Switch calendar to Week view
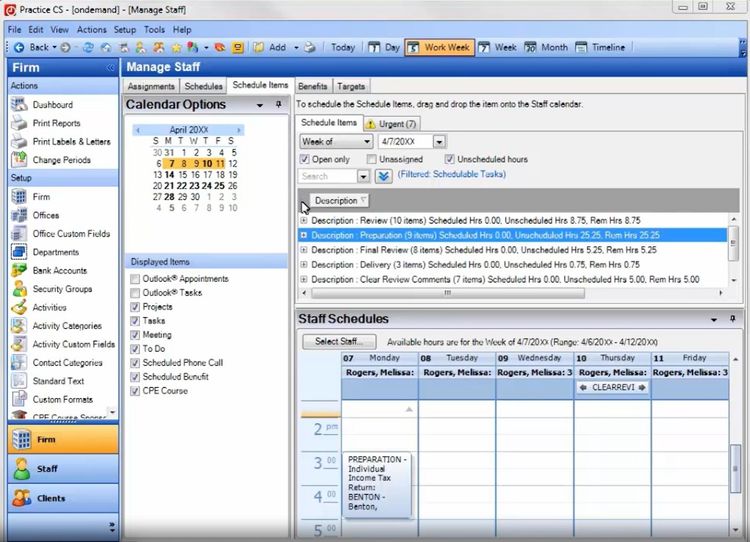The height and width of the screenshot is (542, 750). click(498, 47)
